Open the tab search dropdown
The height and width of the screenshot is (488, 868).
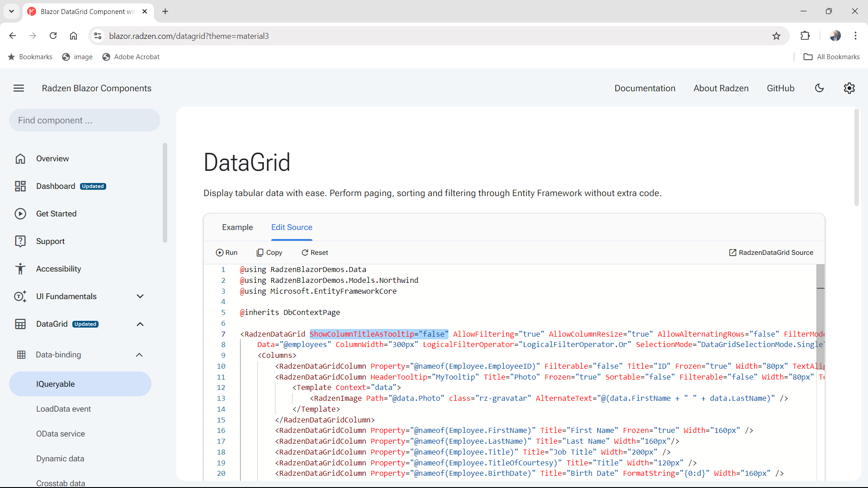[11, 11]
